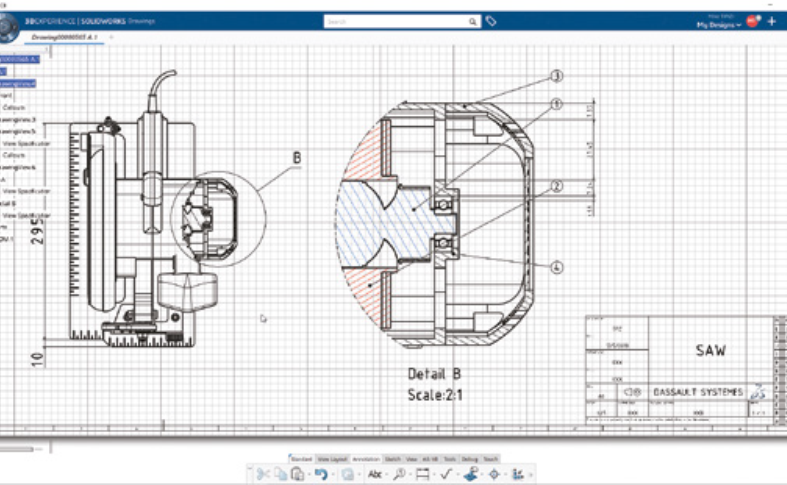Click the Undo arrow icon
The image size is (787, 485).
[321, 474]
